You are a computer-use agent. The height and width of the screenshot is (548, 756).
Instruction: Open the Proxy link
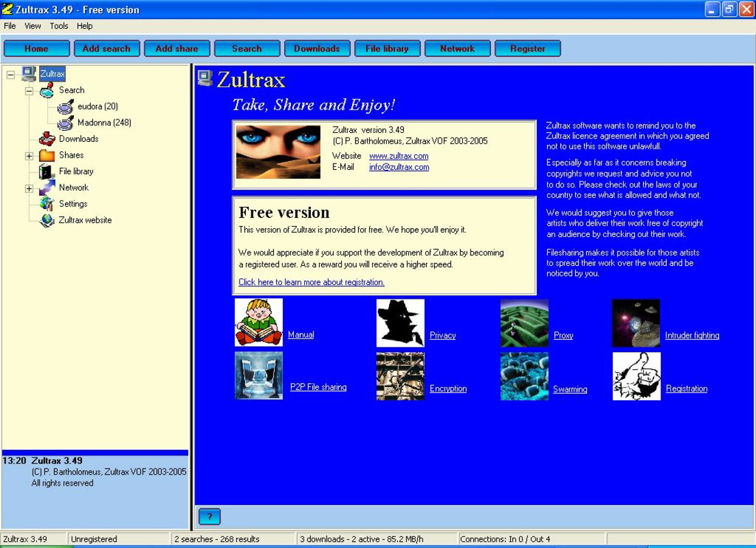[x=563, y=335]
